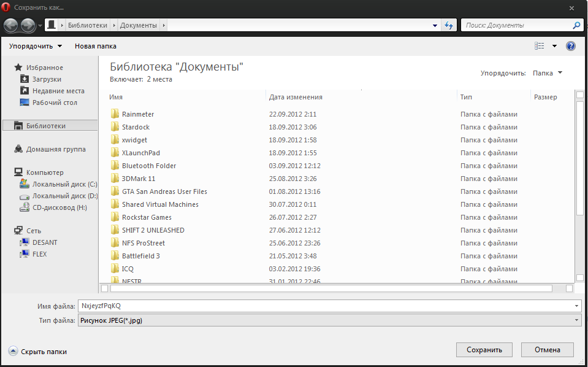Sort by Размер column header

point(546,97)
